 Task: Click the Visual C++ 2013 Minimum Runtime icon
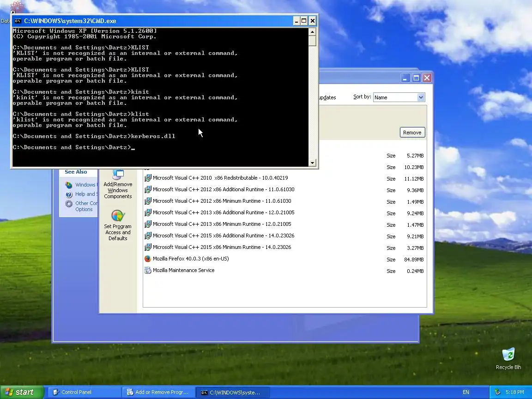[x=148, y=224]
